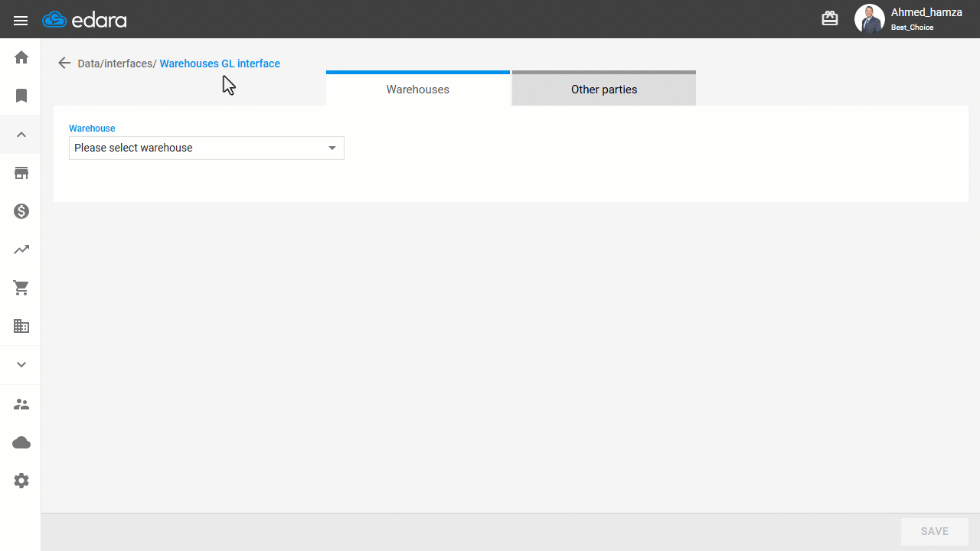Click the Data/interfaces breadcrumb
980x551 pixels.
(x=117, y=64)
